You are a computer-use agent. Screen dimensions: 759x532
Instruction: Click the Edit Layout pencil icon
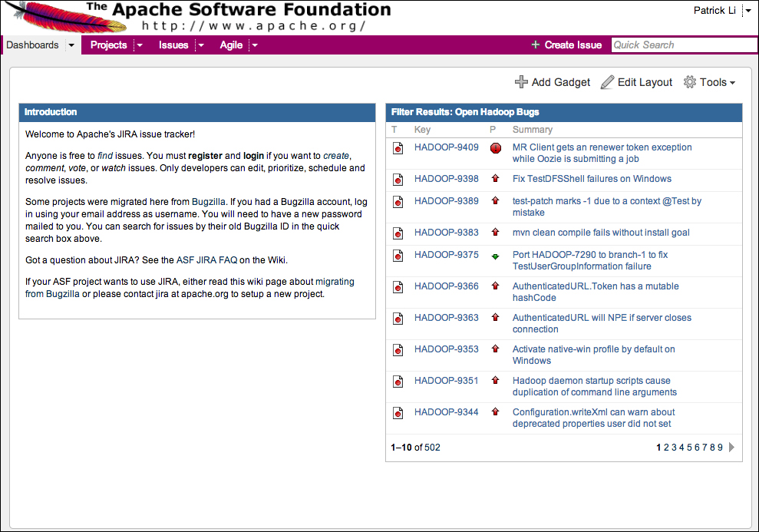607,82
